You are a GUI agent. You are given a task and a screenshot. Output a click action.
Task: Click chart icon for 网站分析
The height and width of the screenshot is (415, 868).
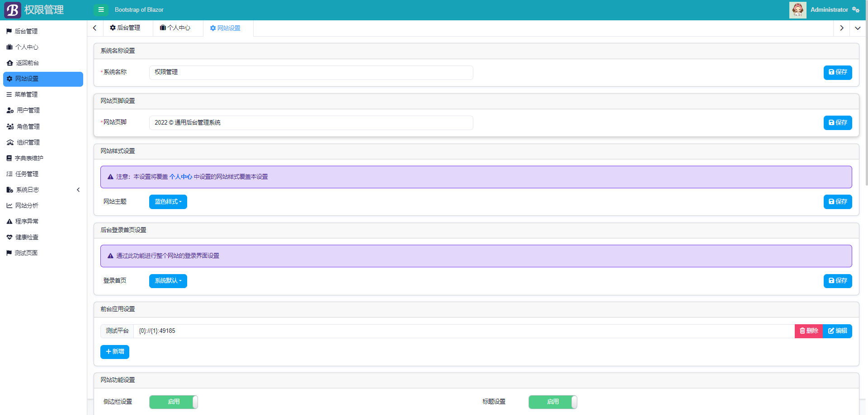(9, 205)
